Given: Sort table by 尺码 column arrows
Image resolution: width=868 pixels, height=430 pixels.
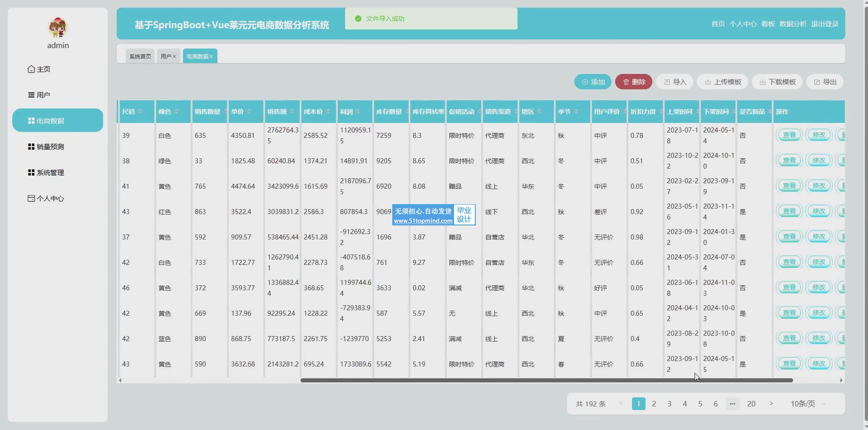Looking at the screenshot, I should coord(140,112).
